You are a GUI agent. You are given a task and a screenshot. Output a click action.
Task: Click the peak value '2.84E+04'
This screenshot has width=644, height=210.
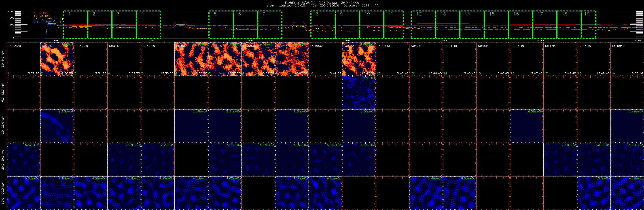point(200,111)
